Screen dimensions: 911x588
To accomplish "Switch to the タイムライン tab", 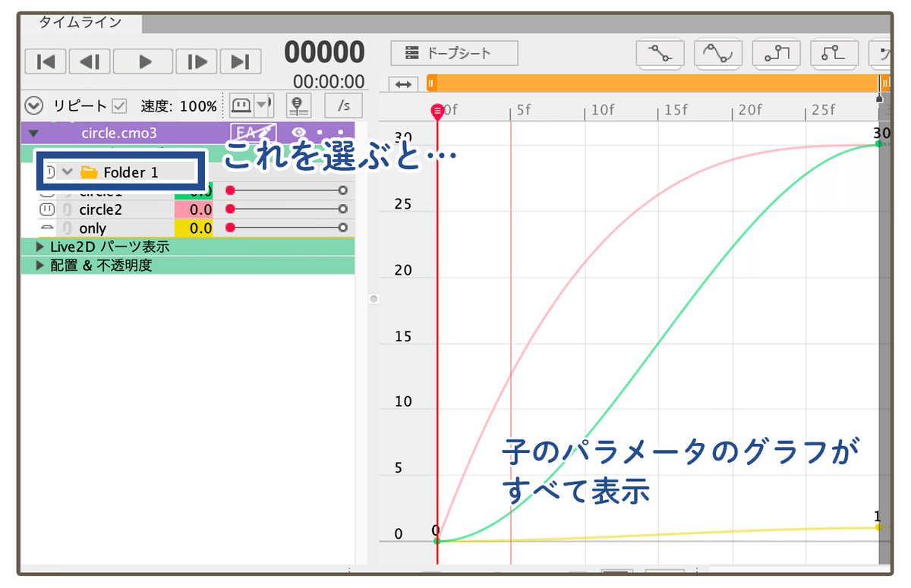I will (80, 23).
